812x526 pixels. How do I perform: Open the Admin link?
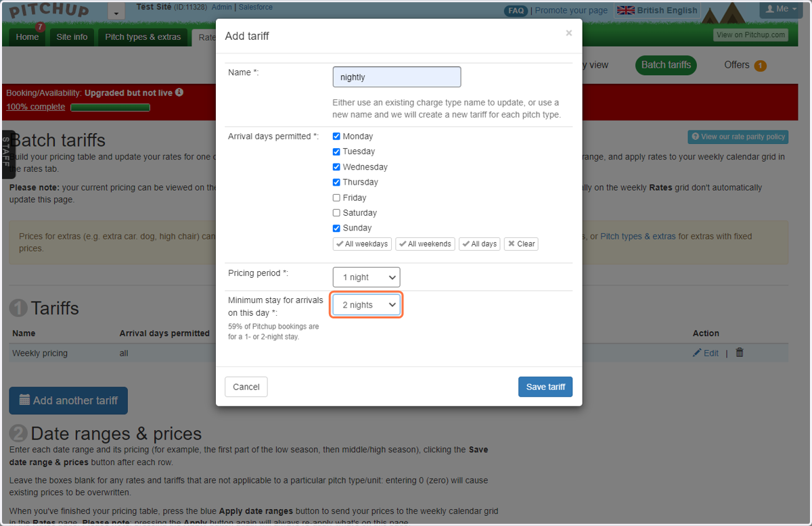pyautogui.click(x=221, y=7)
